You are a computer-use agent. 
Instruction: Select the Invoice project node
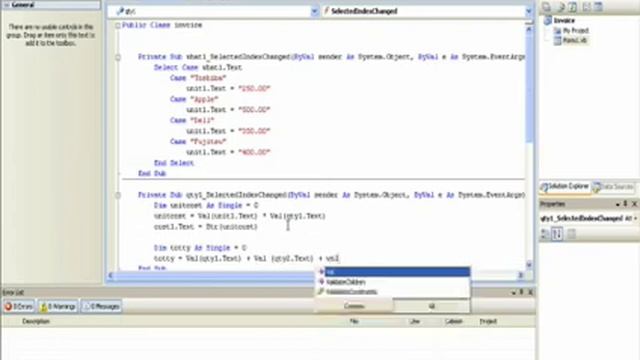click(x=564, y=20)
